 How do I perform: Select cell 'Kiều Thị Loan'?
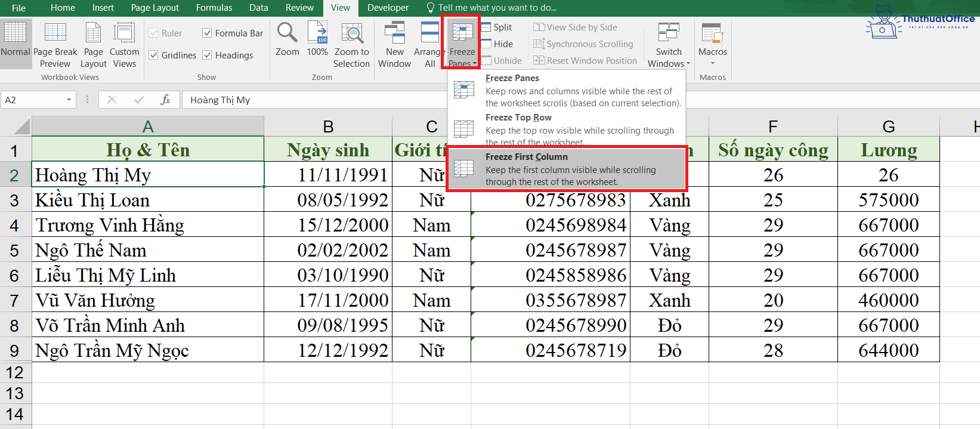[x=148, y=200]
